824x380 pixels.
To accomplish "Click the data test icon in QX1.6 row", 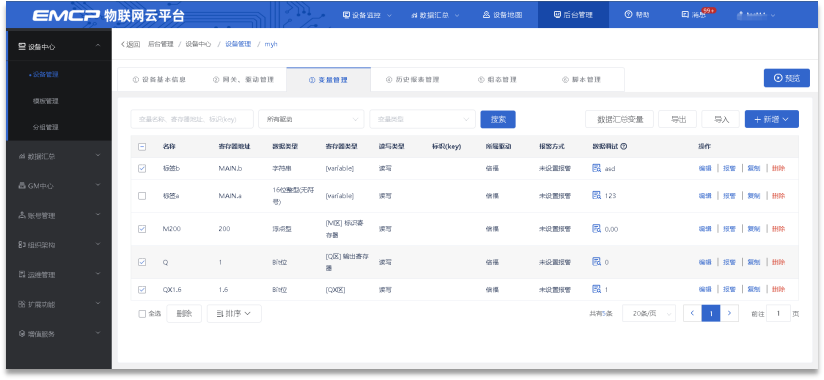I will point(596,289).
